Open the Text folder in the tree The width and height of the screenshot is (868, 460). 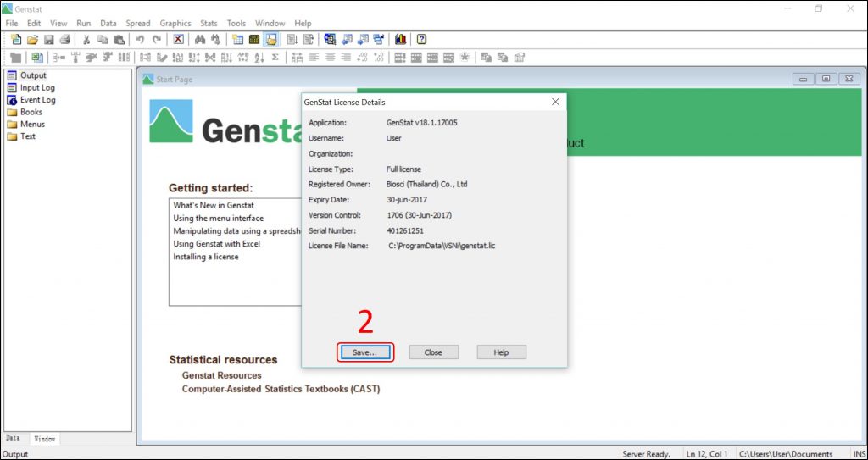click(28, 136)
